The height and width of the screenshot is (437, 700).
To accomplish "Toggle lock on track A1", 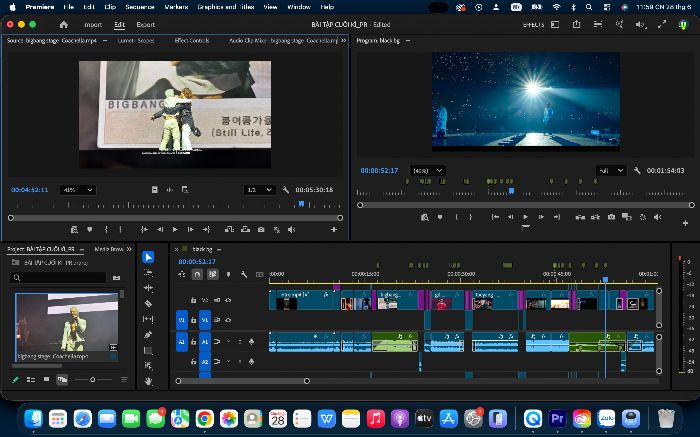I will click(x=193, y=342).
